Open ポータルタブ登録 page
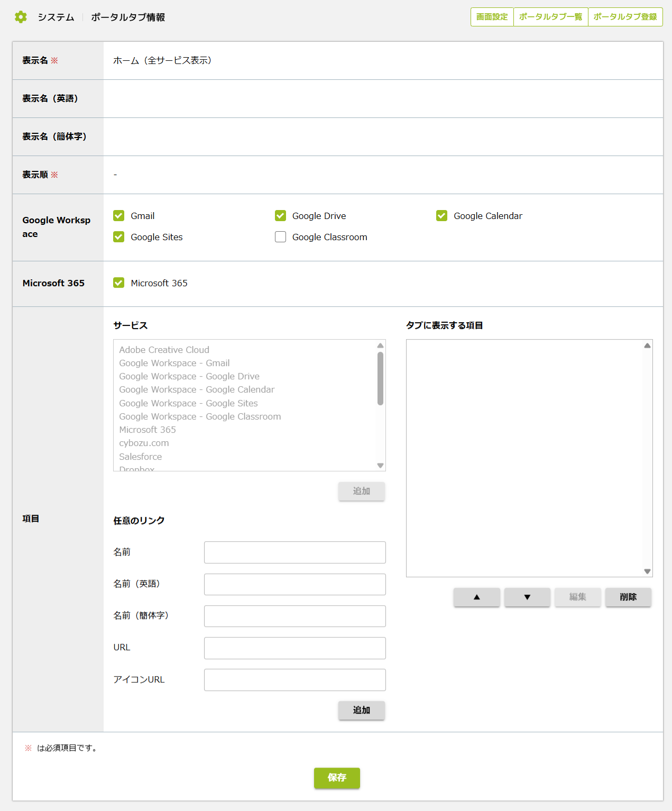Viewport: 672px width, 811px height. pyautogui.click(x=625, y=17)
